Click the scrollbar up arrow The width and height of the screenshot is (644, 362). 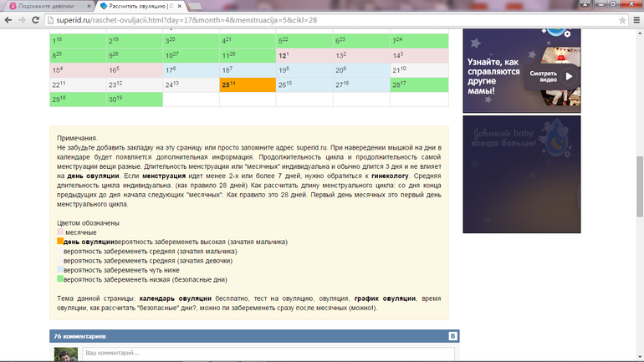tap(640, 33)
